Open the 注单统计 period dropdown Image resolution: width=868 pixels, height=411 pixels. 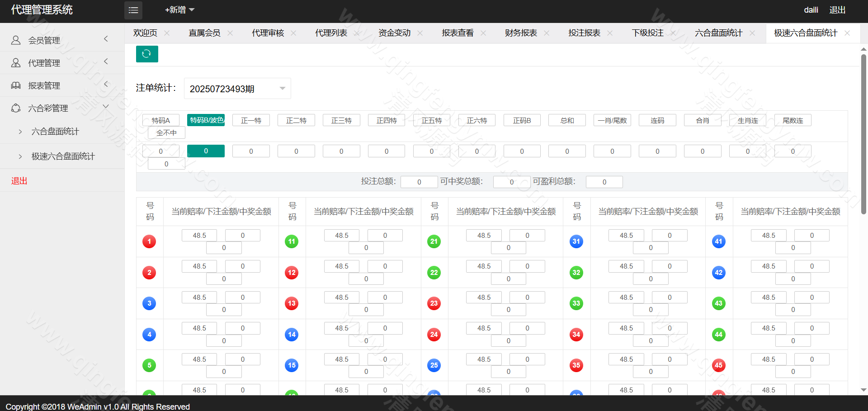coord(237,89)
